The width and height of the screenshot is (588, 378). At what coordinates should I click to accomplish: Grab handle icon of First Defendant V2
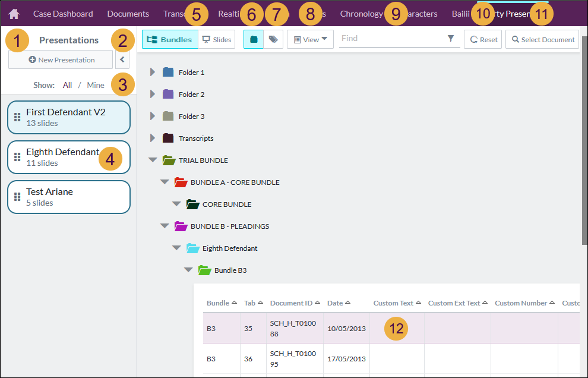click(x=17, y=117)
